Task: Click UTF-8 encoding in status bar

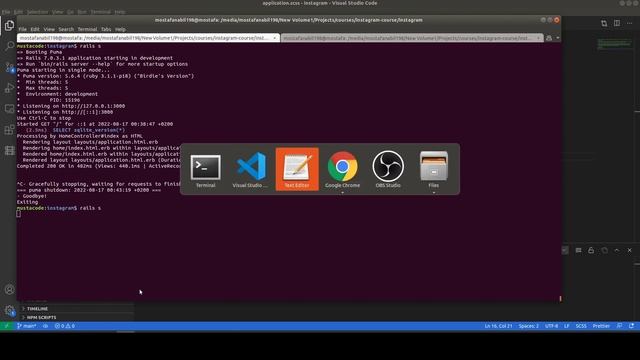Action: pyautogui.click(x=551, y=326)
